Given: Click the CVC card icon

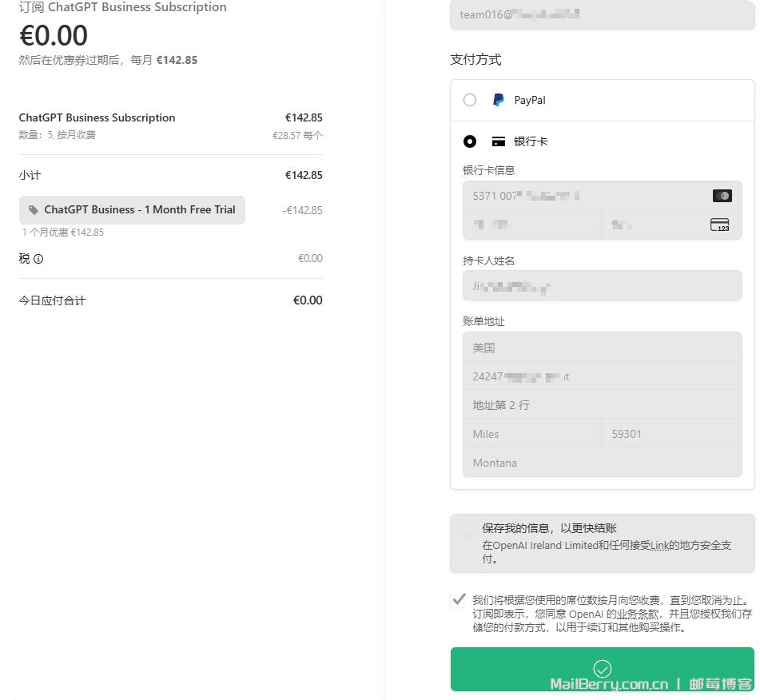Looking at the screenshot, I should click(719, 225).
